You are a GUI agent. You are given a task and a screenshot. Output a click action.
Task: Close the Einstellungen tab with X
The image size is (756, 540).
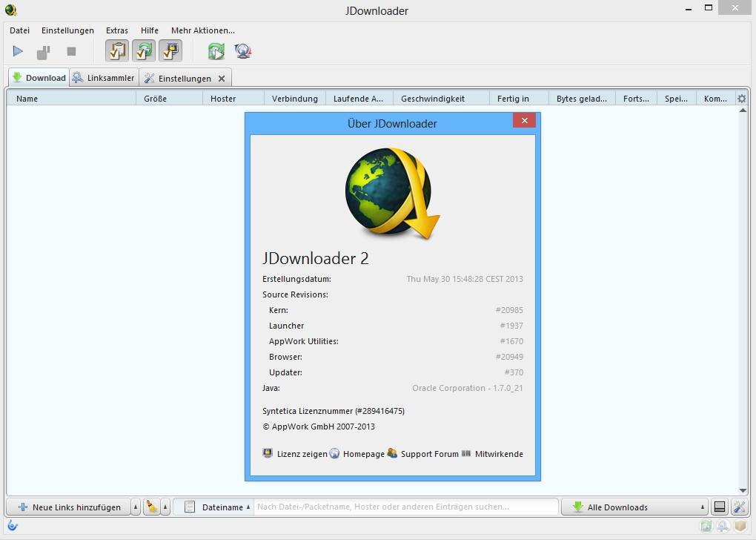point(222,78)
